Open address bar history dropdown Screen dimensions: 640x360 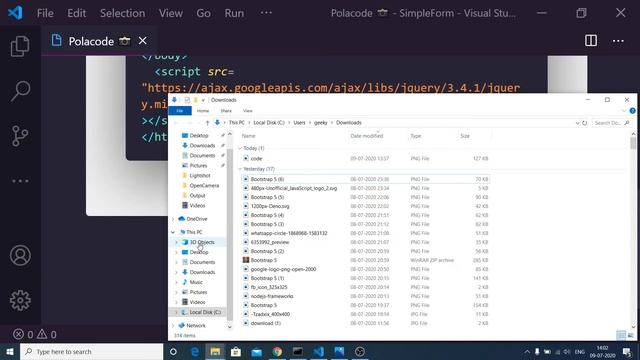pyautogui.click(x=577, y=123)
